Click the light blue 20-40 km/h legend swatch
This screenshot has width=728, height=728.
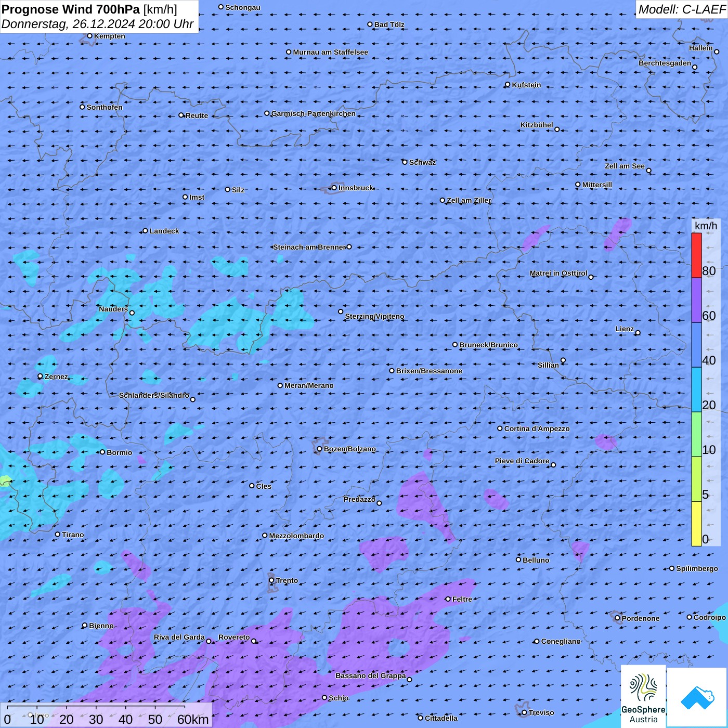(696, 389)
